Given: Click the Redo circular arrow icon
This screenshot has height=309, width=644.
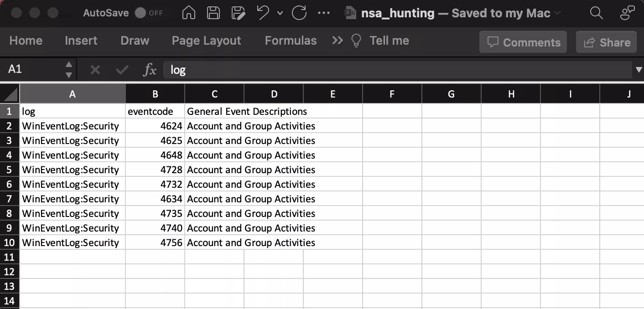Looking at the screenshot, I should tap(299, 13).
